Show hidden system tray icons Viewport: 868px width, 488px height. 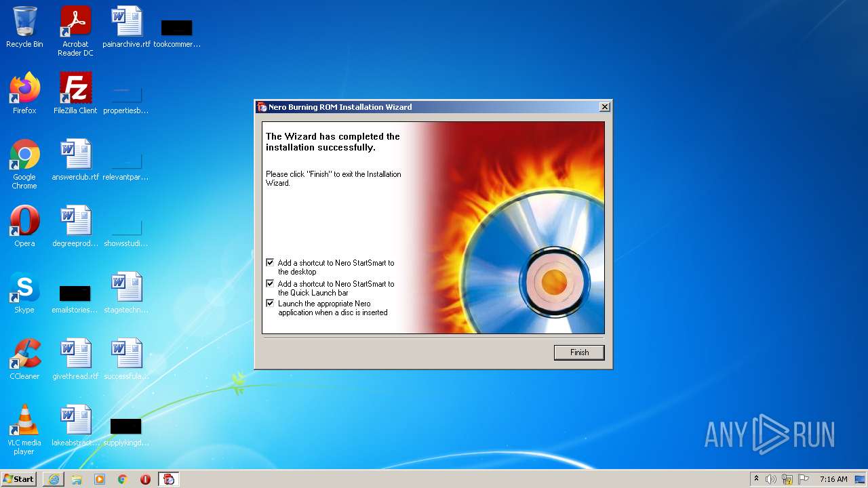(x=757, y=479)
